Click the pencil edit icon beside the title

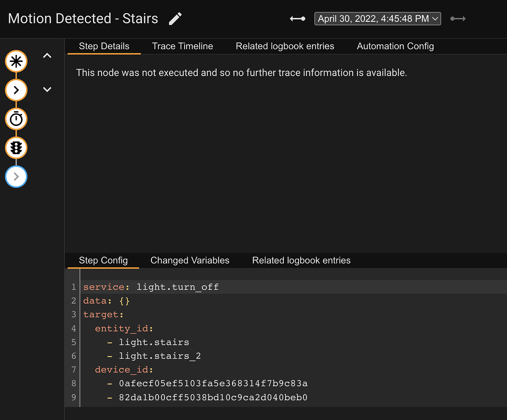(175, 19)
